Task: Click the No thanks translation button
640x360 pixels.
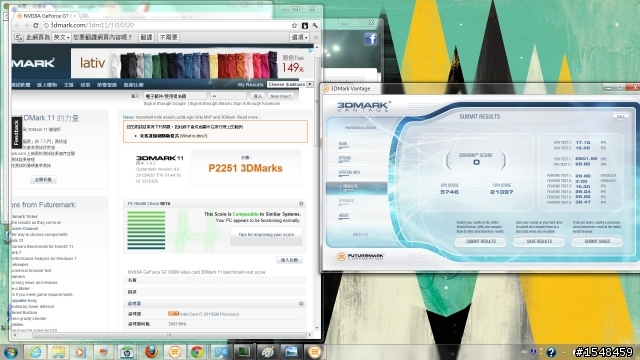Action: 168,37
